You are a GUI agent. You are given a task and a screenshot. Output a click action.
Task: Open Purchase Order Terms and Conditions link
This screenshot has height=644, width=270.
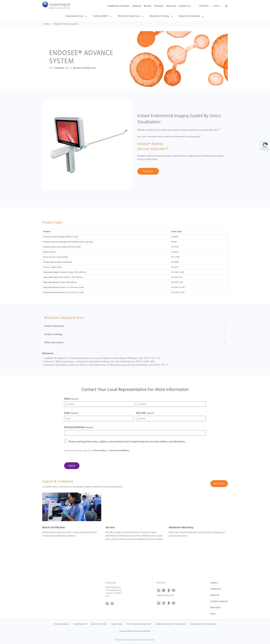(x=135, y=631)
